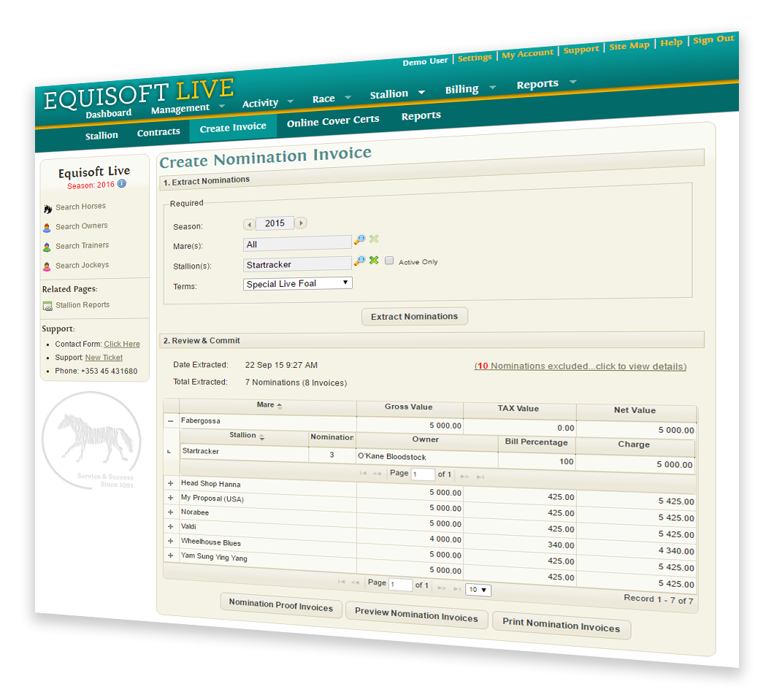Click the season info icon beside 2016
The width and height of the screenshot is (774, 700).
pos(121,183)
